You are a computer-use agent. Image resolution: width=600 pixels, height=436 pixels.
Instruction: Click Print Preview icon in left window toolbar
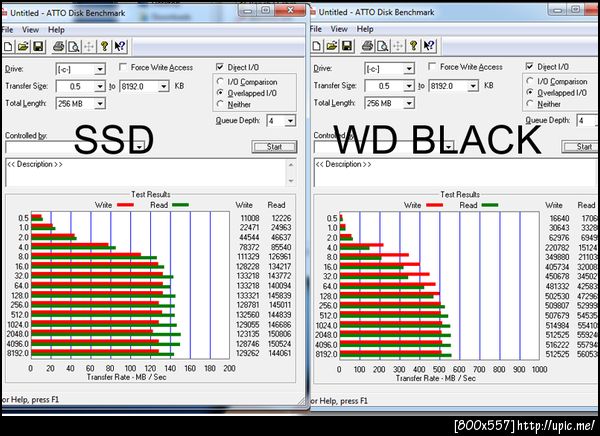click(x=73, y=47)
